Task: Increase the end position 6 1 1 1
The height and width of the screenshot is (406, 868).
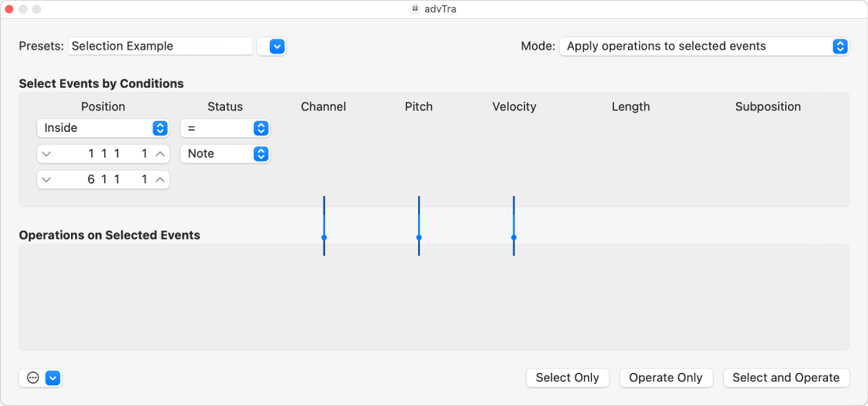Action: tap(160, 180)
